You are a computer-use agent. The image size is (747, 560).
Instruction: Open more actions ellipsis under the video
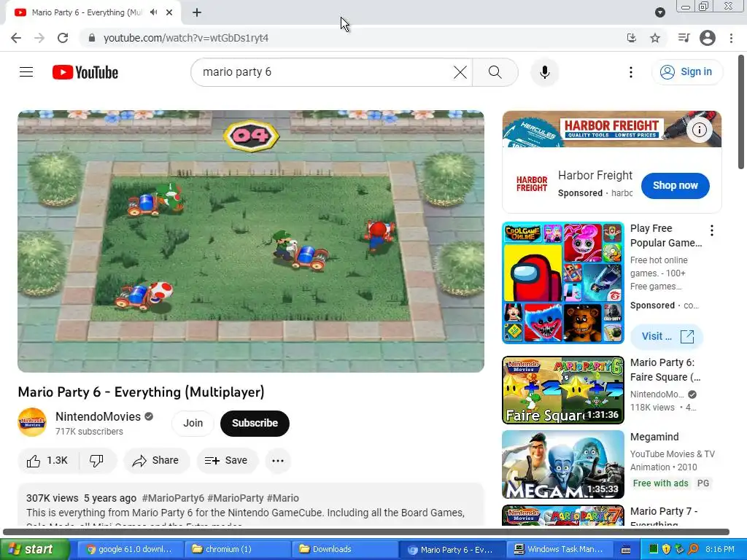278,461
